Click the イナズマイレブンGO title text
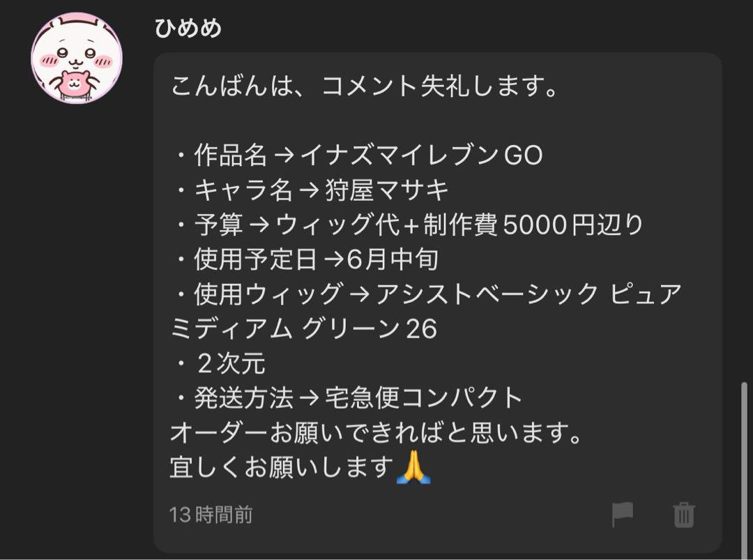 tap(422, 155)
